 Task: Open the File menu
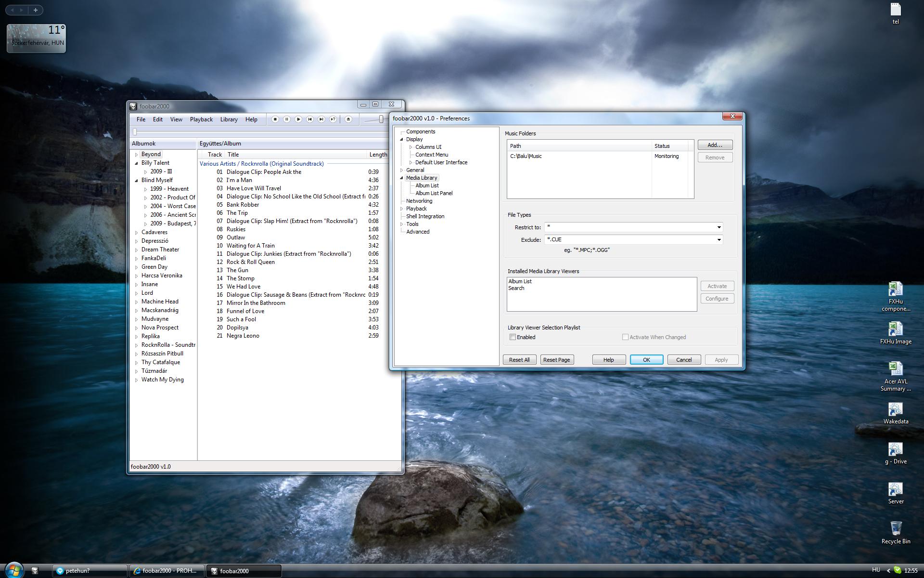click(x=141, y=119)
